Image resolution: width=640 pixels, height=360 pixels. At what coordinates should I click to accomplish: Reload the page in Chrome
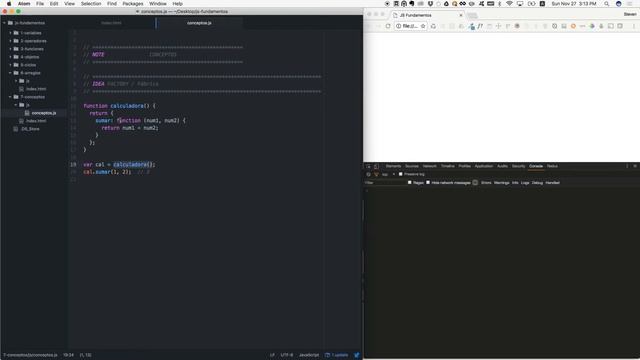pyautogui.click(x=388, y=26)
